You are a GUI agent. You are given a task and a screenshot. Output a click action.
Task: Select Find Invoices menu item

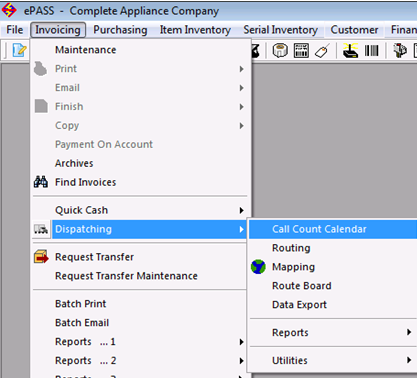tap(86, 182)
